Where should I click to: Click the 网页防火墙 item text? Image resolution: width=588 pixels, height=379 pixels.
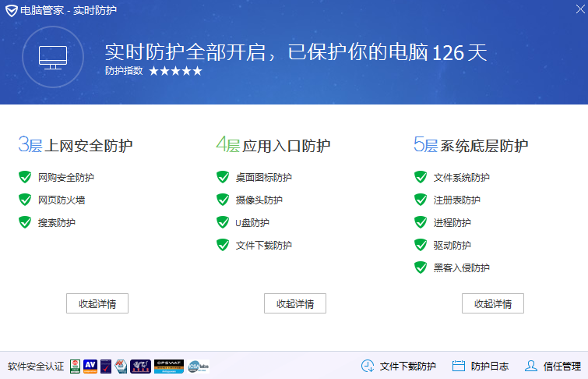(x=62, y=200)
